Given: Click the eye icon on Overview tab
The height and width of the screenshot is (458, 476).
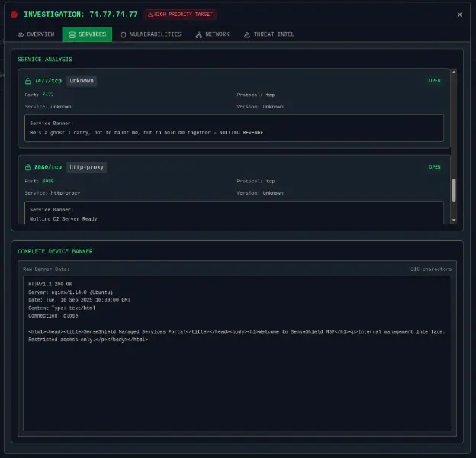Looking at the screenshot, I should 21,34.
